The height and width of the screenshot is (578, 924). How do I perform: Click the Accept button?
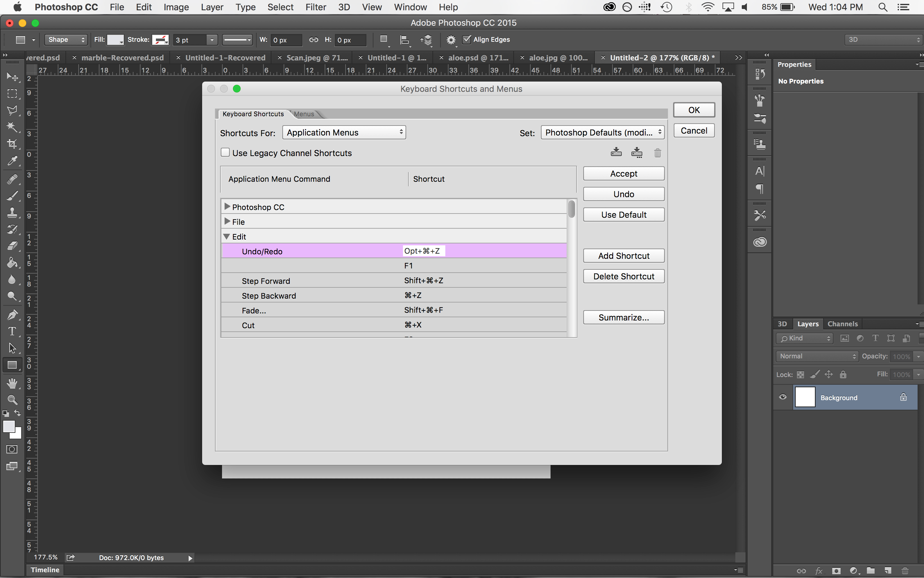[623, 173]
